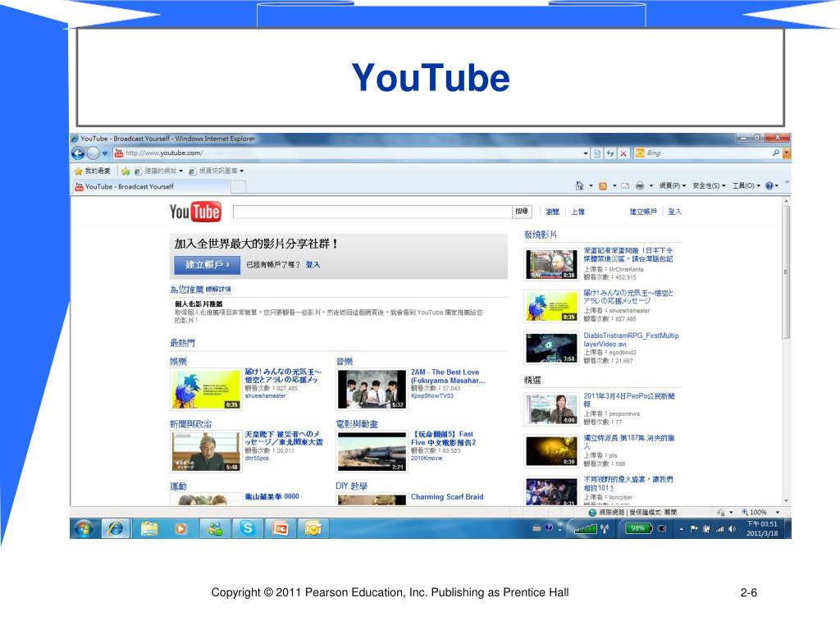Click the volume speaker tray icon
This screenshot has height=630, width=840.
point(733,529)
